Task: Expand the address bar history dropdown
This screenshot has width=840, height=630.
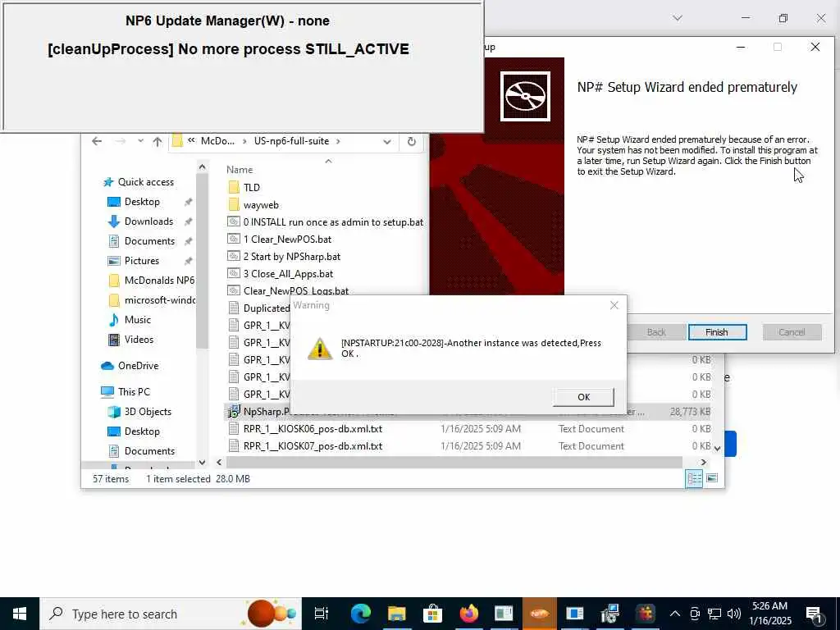Action: click(x=387, y=141)
